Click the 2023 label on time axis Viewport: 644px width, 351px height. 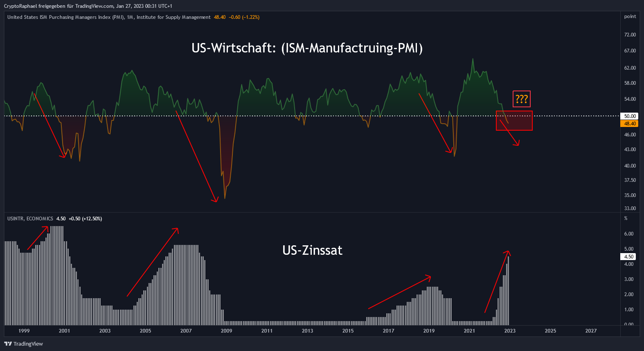(x=510, y=331)
